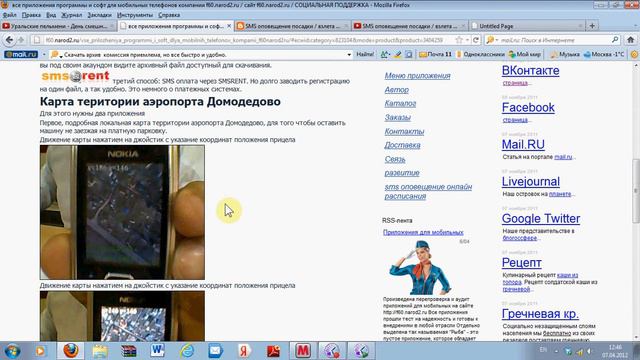Open Microsoft Word from the taskbar
This screenshot has width=640, height=360.
157,351
